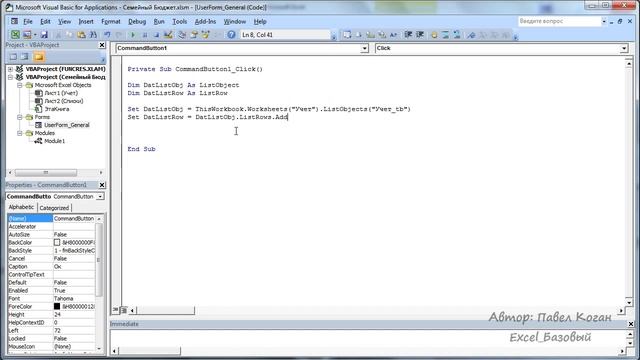Screen dimensions: 640x360
Task: Open Find with the binoculars icon
Action: 93,35
